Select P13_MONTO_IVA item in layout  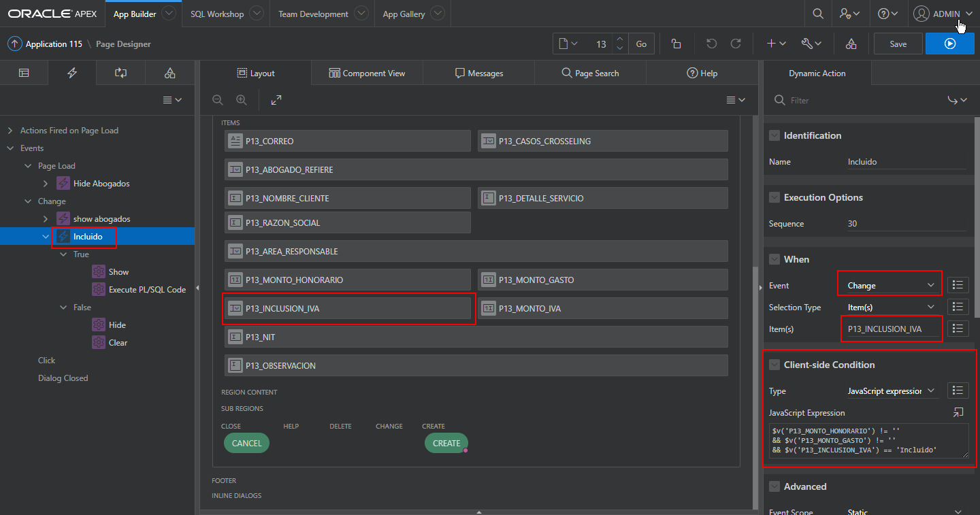603,308
